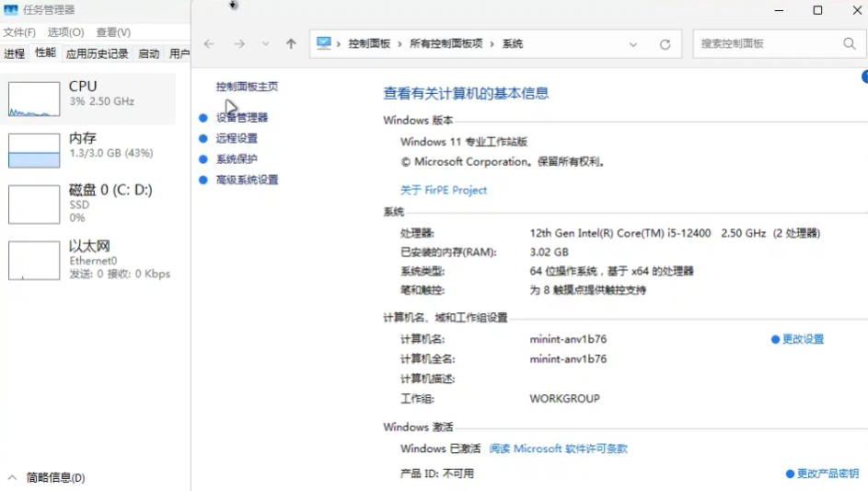Open address bar history dropdown
This screenshot has height=491, width=868.
633,44
